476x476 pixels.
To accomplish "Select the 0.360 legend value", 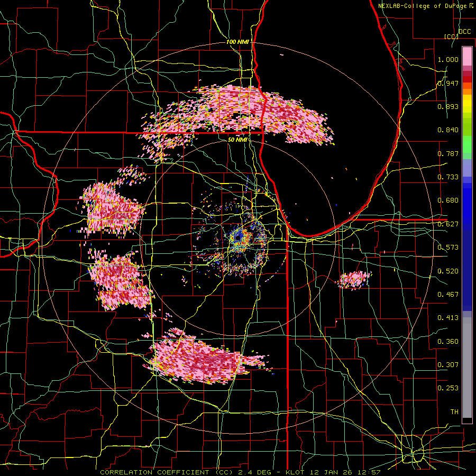I will (448, 342).
